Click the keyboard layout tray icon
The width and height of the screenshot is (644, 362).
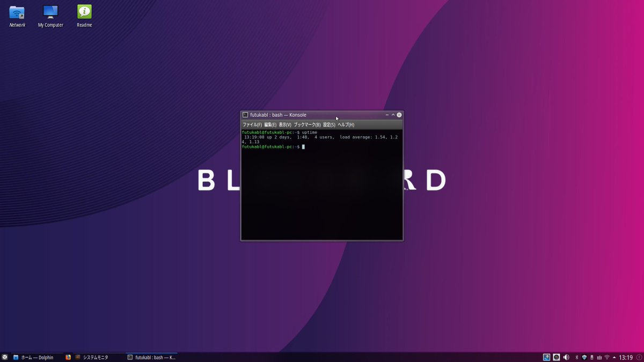[599, 357]
